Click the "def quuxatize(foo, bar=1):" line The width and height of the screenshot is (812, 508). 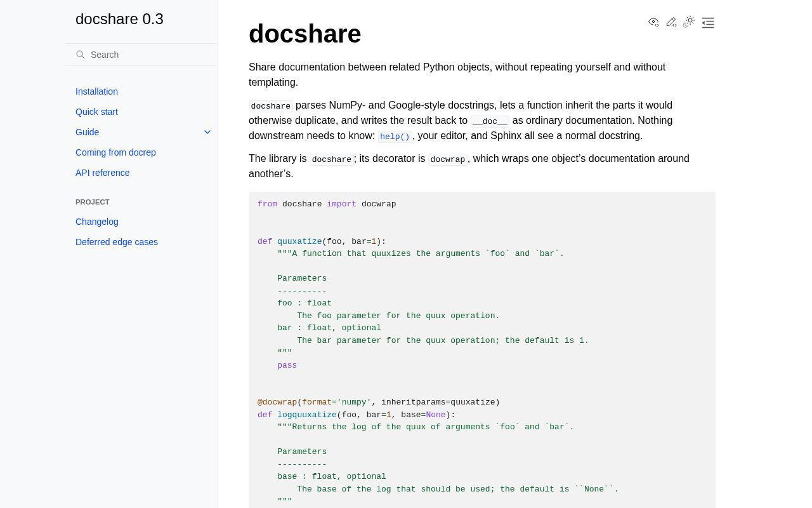(322, 241)
